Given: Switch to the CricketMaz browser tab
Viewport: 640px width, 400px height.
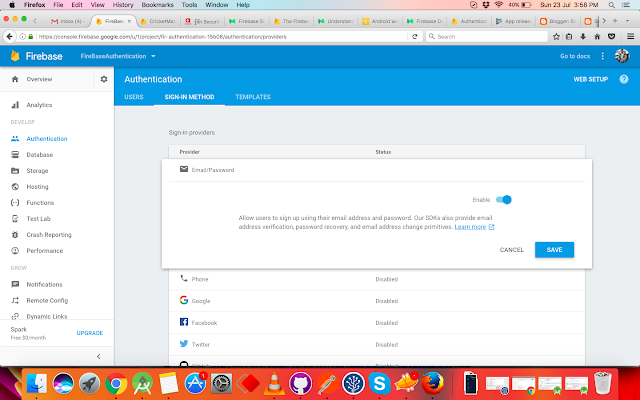Looking at the screenshot, I should 159,21.
